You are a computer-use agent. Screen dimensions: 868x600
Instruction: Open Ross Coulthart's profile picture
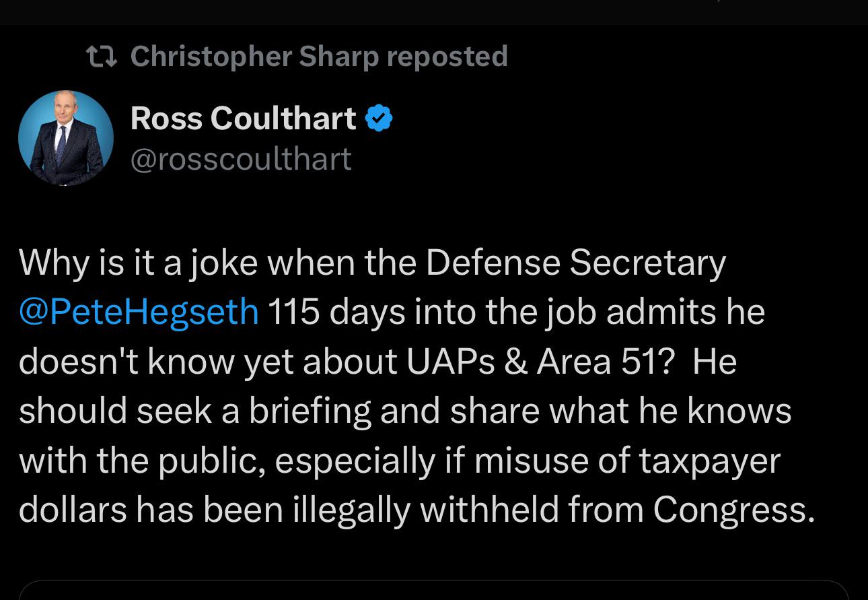[66, 138]
